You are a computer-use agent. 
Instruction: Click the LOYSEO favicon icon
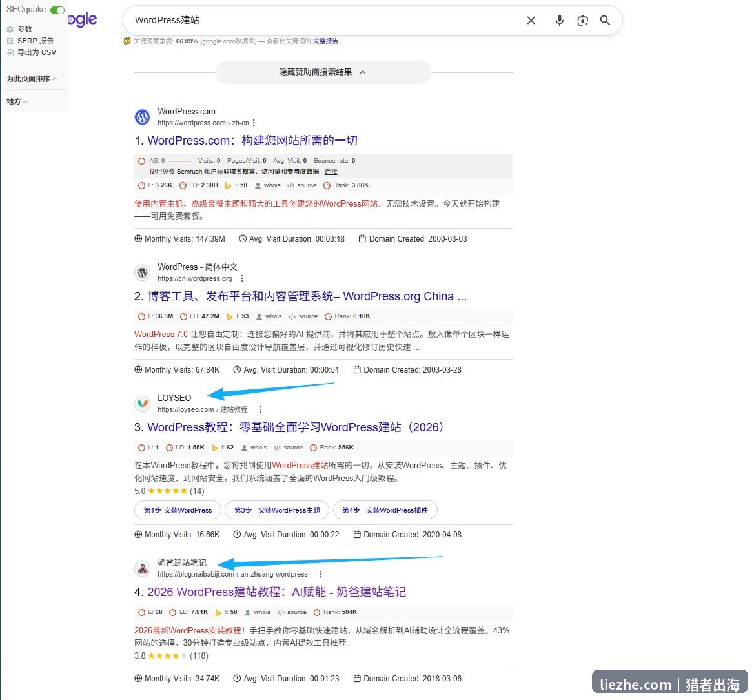click(142, 404)
